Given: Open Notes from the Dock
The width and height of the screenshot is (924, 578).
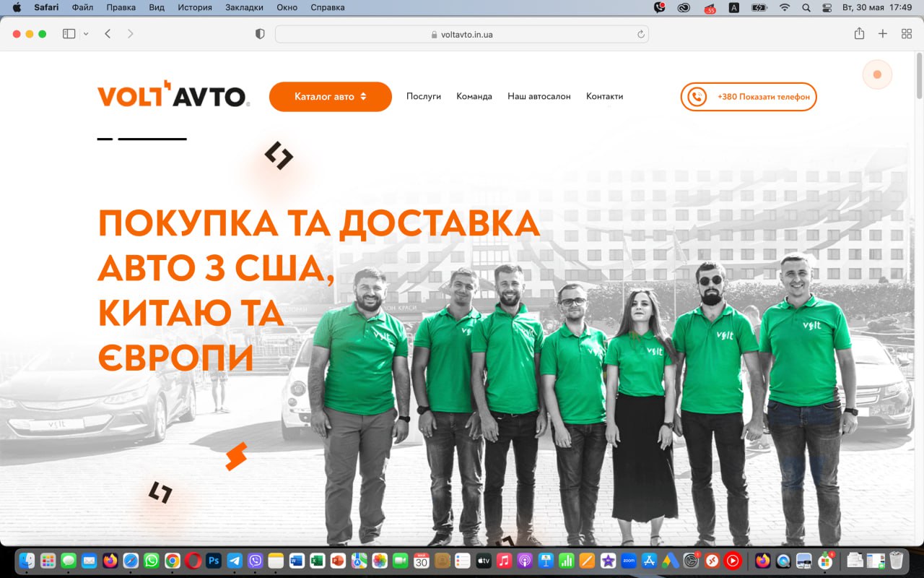Looking at the screenshot, I should pos(276,561).
